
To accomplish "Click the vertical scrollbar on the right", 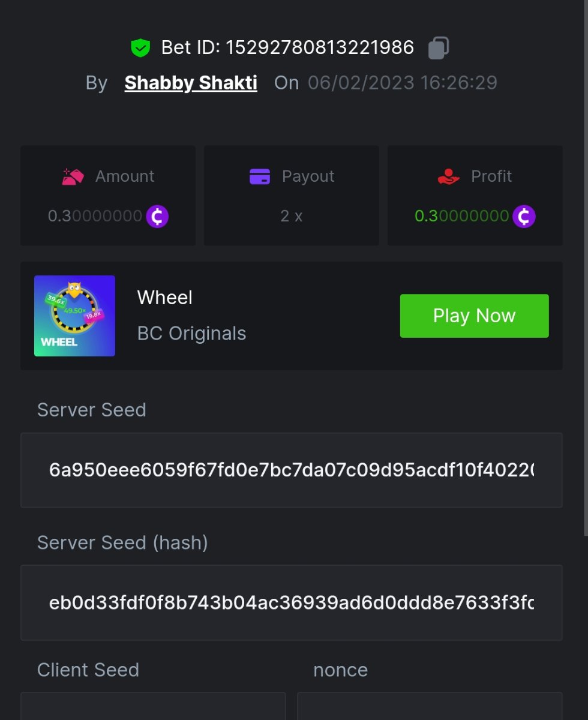I will 586,270.
